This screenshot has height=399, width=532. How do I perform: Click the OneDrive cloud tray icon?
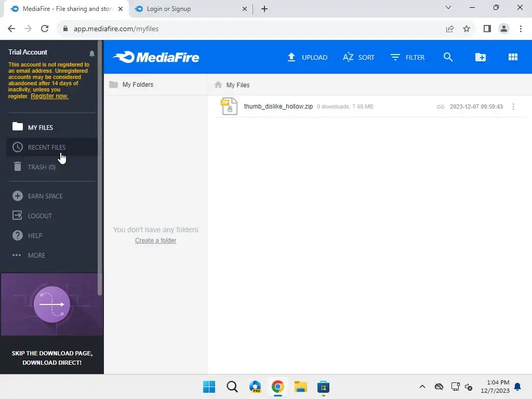coord(438,387)
